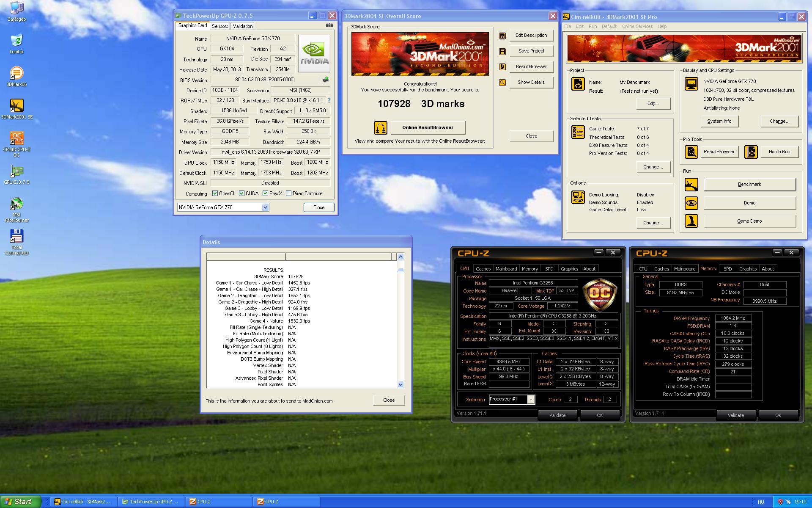Image resolution: width=812 pixels, height=508 pixels.
Task: Open the Online Services menu
Action: coord(636,26)
